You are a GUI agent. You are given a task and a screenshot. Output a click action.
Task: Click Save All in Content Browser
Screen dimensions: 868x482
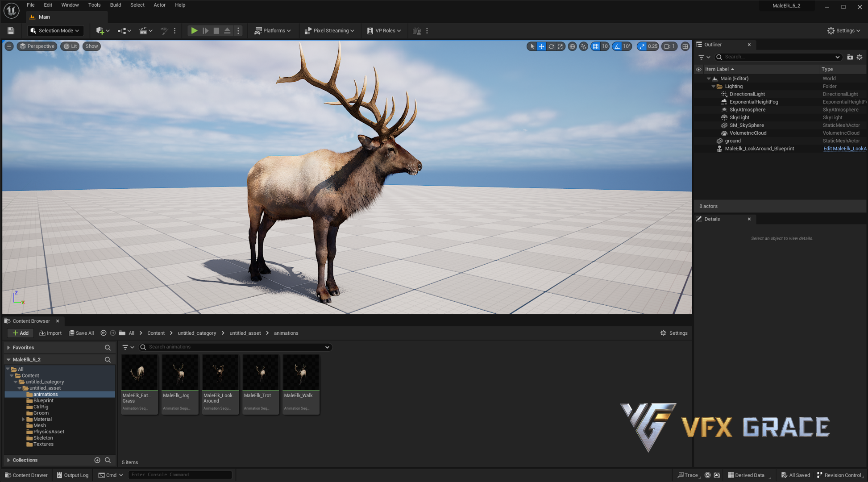click(81, 333)
